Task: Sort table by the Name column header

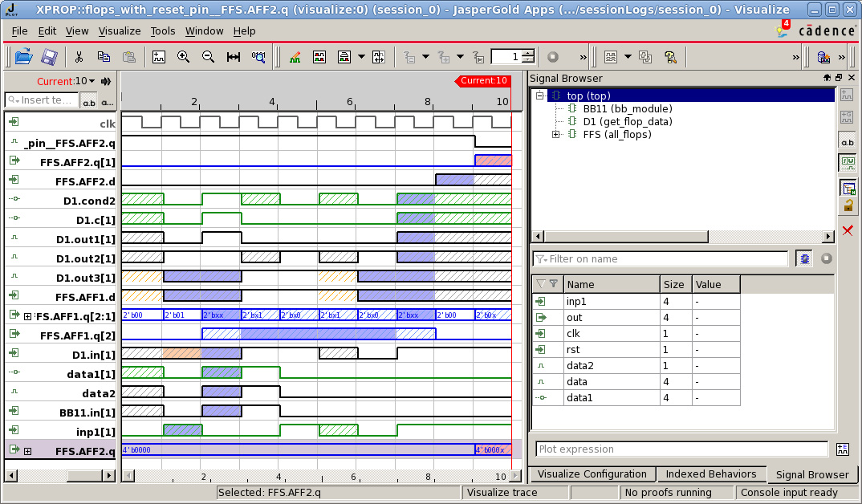Action: coord(612,284)
